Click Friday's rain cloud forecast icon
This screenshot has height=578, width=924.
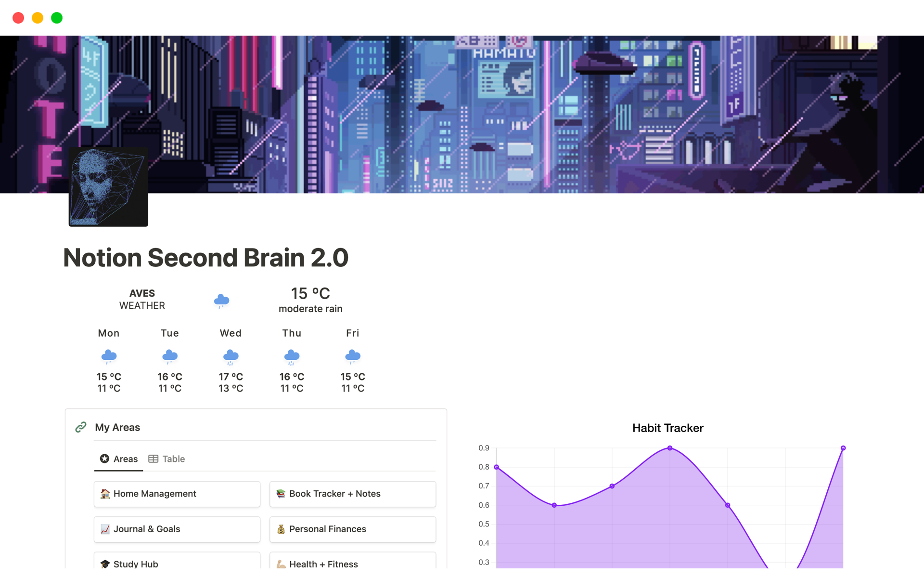click(x=353, y=356)
